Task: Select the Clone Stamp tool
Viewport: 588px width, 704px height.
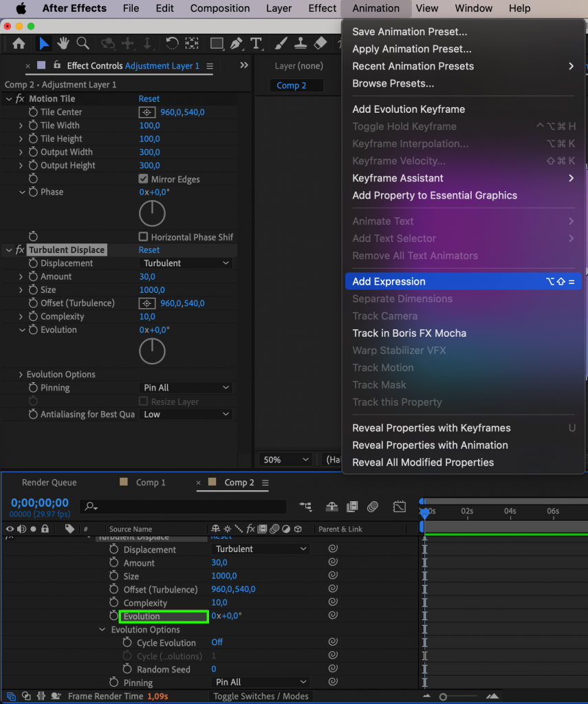Action: coord(301,43)
